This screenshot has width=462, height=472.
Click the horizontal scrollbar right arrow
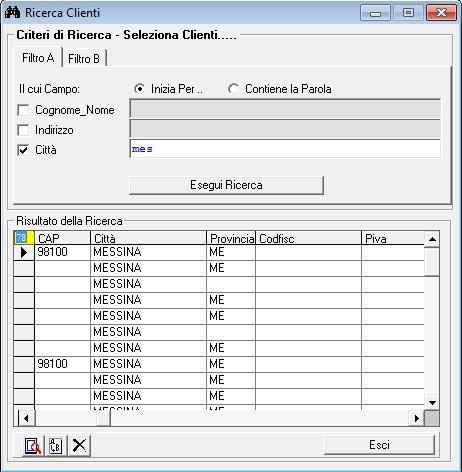(417, 418)
